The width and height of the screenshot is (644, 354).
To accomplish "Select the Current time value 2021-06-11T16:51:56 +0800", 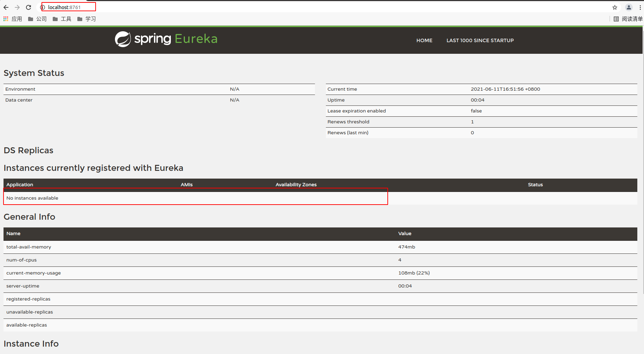I will point(505,89).
